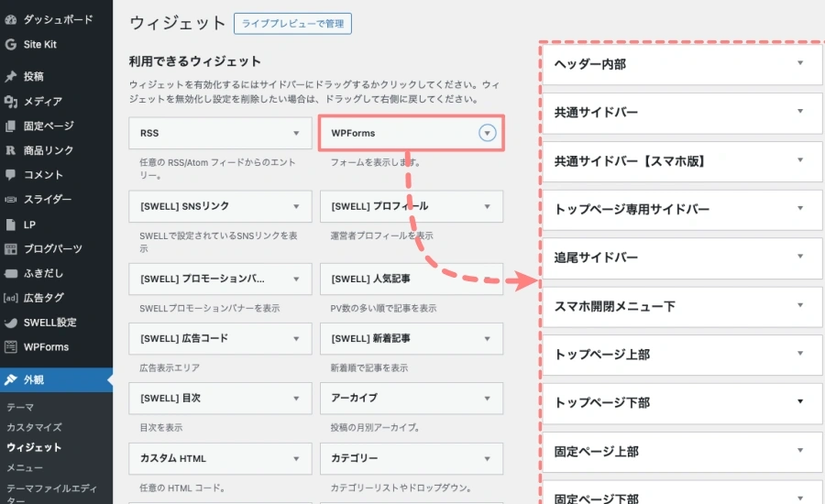Expand トップページ下部 widget area

pos(800,402)
